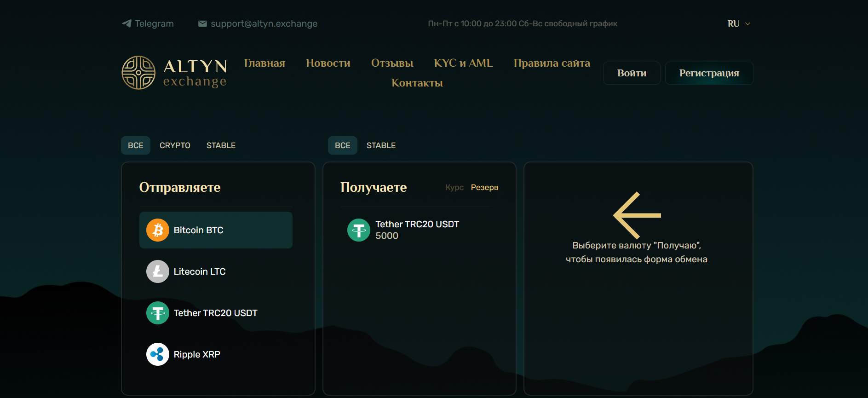
Task: Click the Bitcoin coin icon
Action: coord(158,230)
